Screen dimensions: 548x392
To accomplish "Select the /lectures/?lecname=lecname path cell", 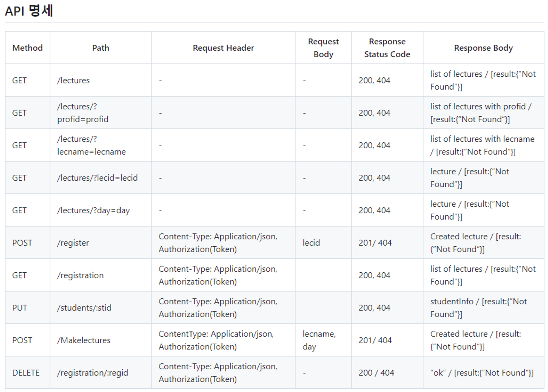I will 91,145.
